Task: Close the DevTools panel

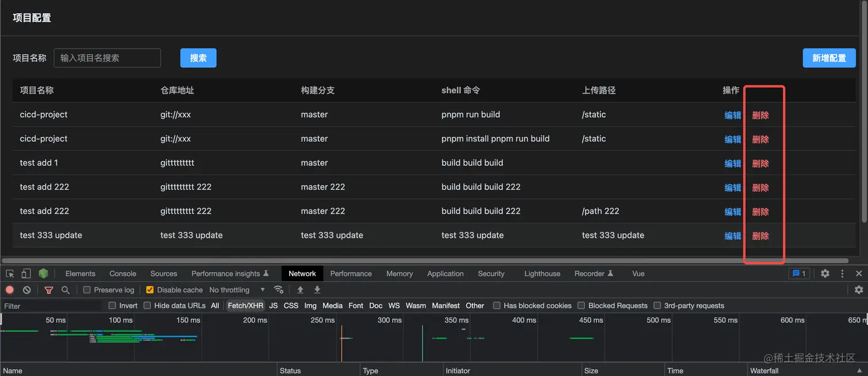Action: click(x=859, y=274)
